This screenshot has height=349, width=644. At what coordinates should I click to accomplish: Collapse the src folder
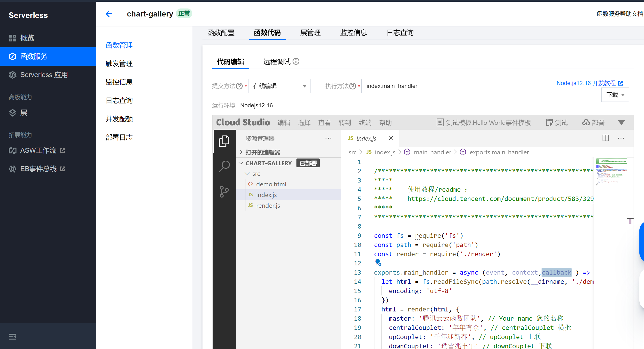point(289,174)
